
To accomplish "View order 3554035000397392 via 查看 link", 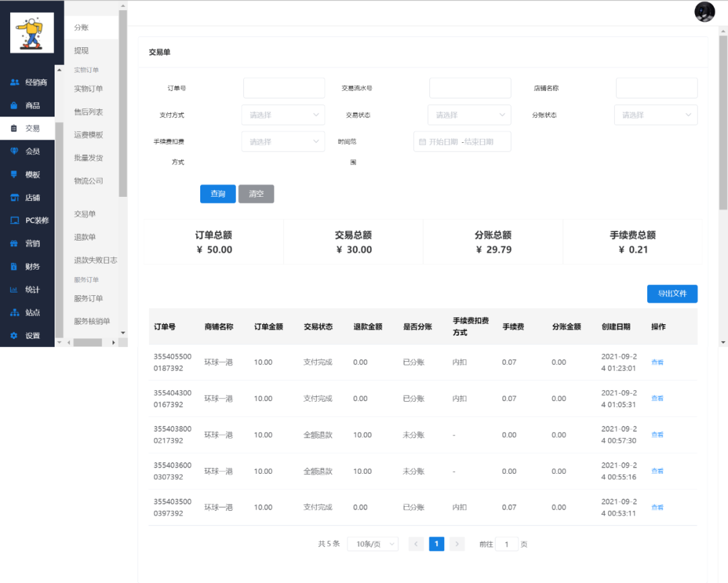I will coord(657,508).
